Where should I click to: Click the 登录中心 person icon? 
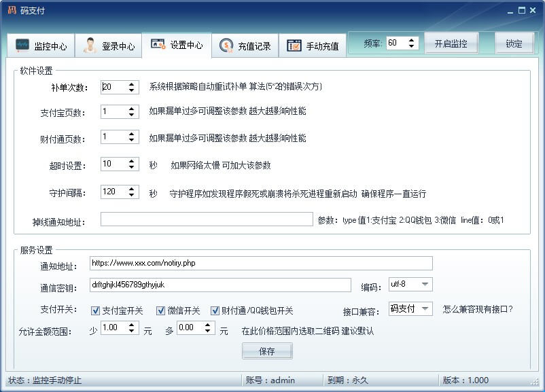pos(90,46)
